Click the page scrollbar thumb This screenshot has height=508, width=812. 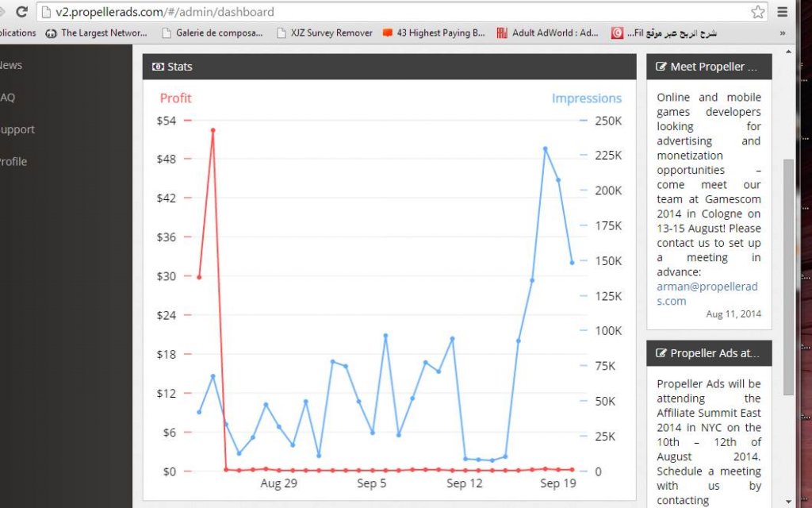tap(788, 277)
